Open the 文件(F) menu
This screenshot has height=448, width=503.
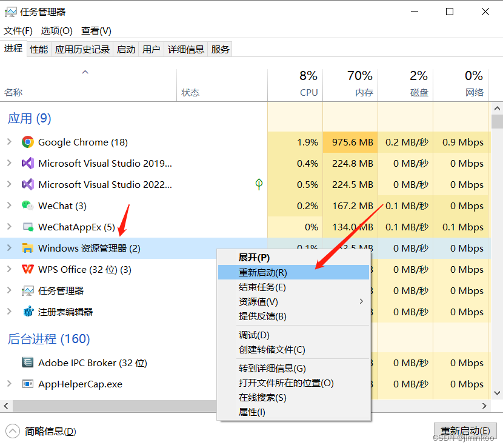(x=18, y=31)
